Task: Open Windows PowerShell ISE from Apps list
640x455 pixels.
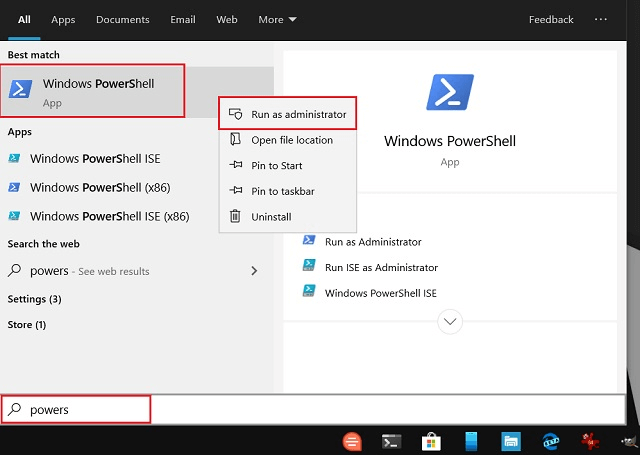Action: pyautogui.click(x=95, y=159)
